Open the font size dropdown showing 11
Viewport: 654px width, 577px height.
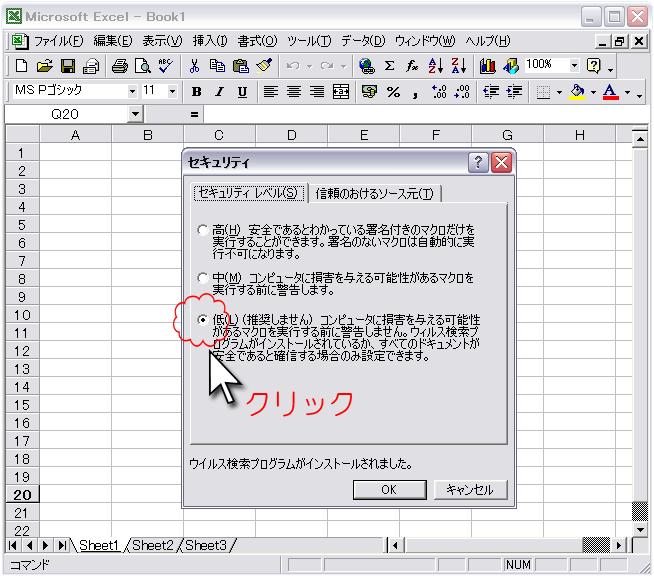172,91
